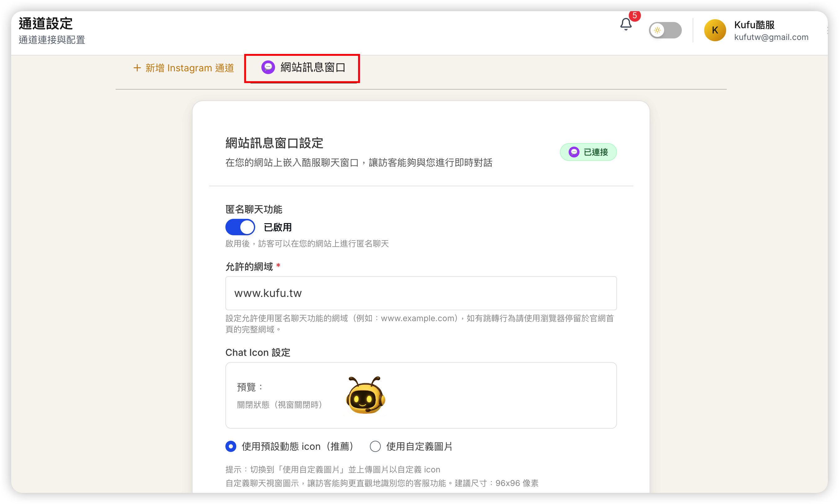This screenshot has height=504, width=839.
Task: Click the purple chat icon in 已連接 badge
Action: 574,152
